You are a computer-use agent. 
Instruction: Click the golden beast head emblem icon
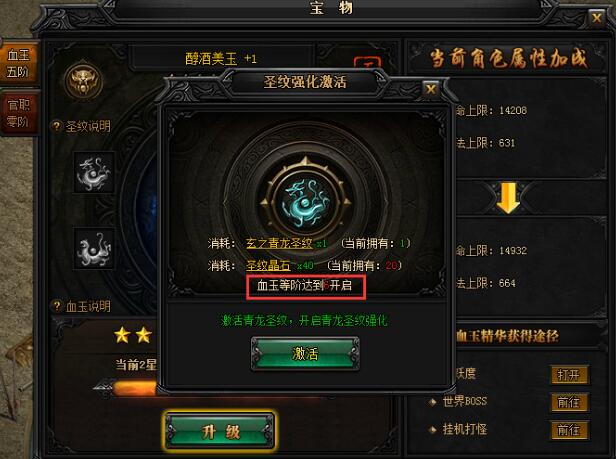tap(83, 81)
